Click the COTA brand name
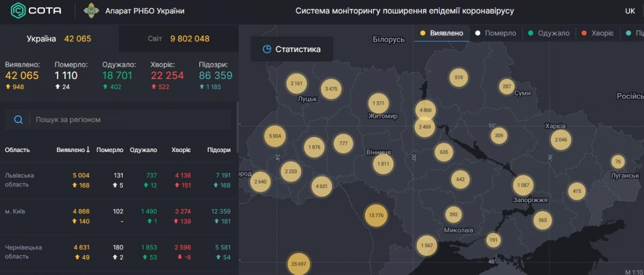 pos(45,11)
